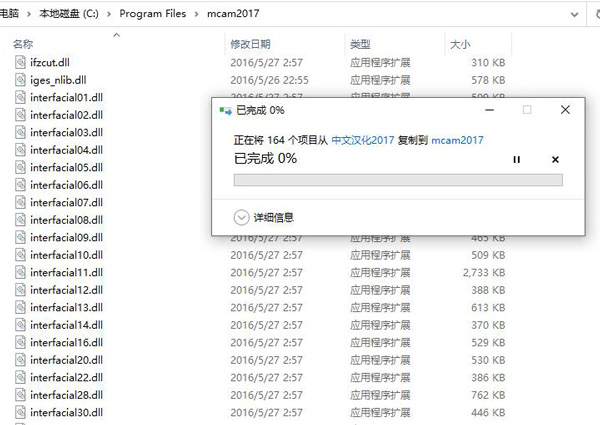600x425 pixels.
Task: Select the iges_nlib.dll file name
Action: pos(58,80)
